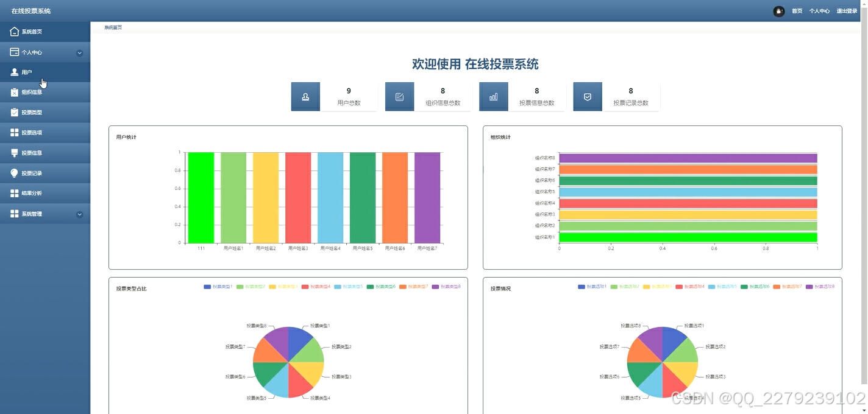Screen dimensions: 868x414
Task: Click the home icon beside 系统首页
Action: 13,31
